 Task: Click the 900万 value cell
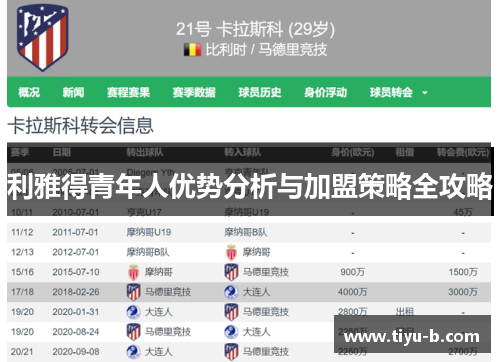click(353, 272)
